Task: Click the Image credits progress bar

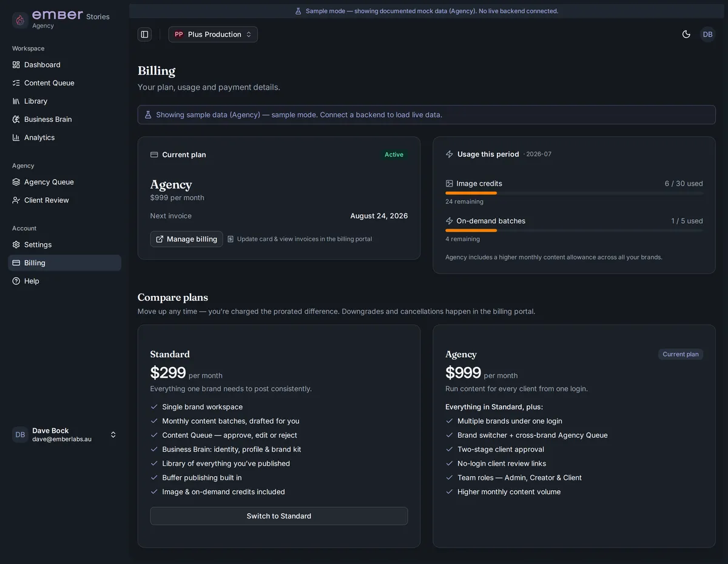Action: tap(574, 193)
